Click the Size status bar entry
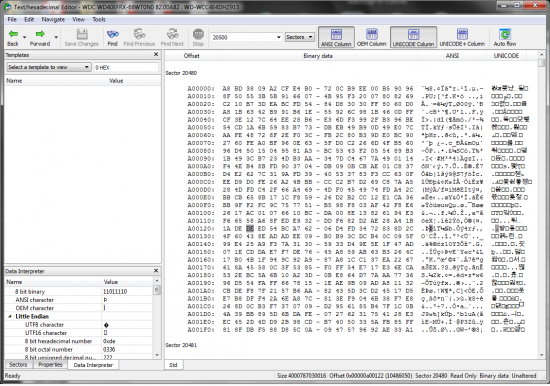The image size is (550, 386). coord(301,376)
